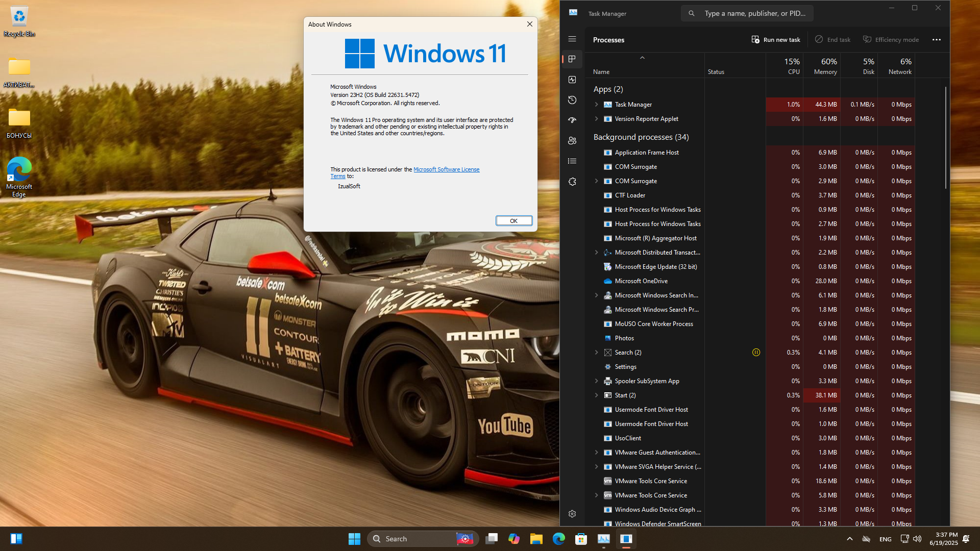980x551 pixels.
Task: Expand the Start (2) process group
Action: pos(596,395)
